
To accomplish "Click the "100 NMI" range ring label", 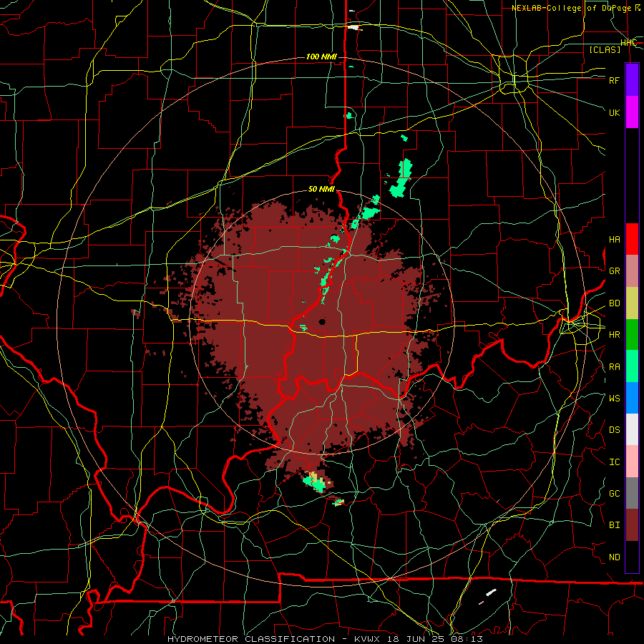I will coord(321,57).
